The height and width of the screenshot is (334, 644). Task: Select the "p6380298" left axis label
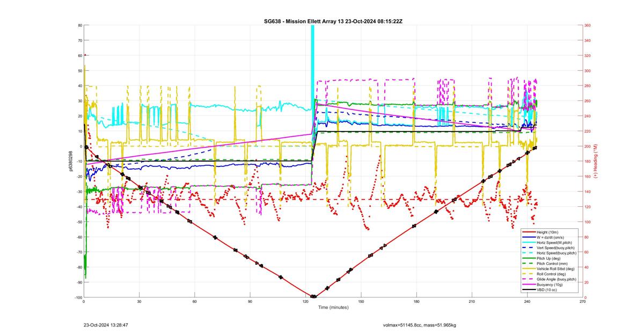click(71, 161)
